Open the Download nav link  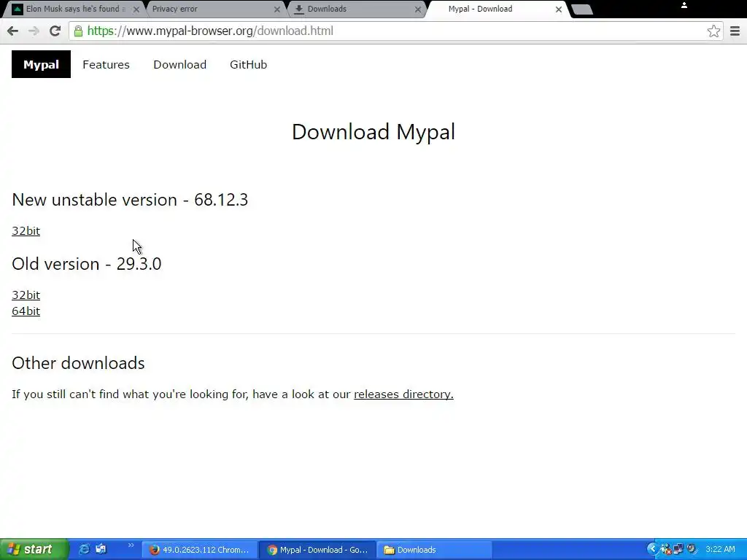pos(179,64)
